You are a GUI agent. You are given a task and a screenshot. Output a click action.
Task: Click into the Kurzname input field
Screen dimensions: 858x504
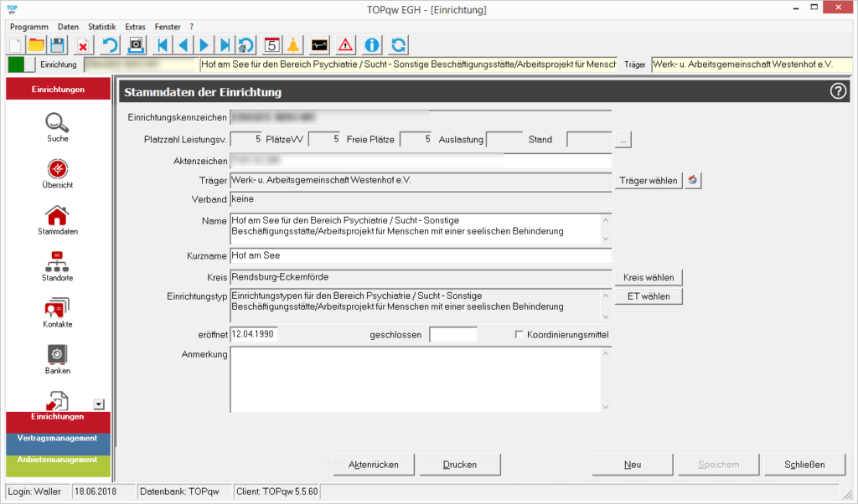tap(421, 256)
